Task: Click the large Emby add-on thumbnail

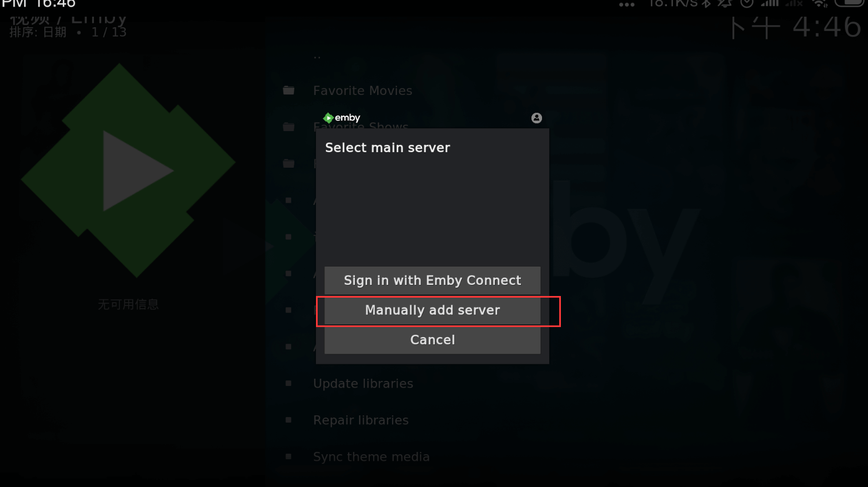Action: coord(128,170)
